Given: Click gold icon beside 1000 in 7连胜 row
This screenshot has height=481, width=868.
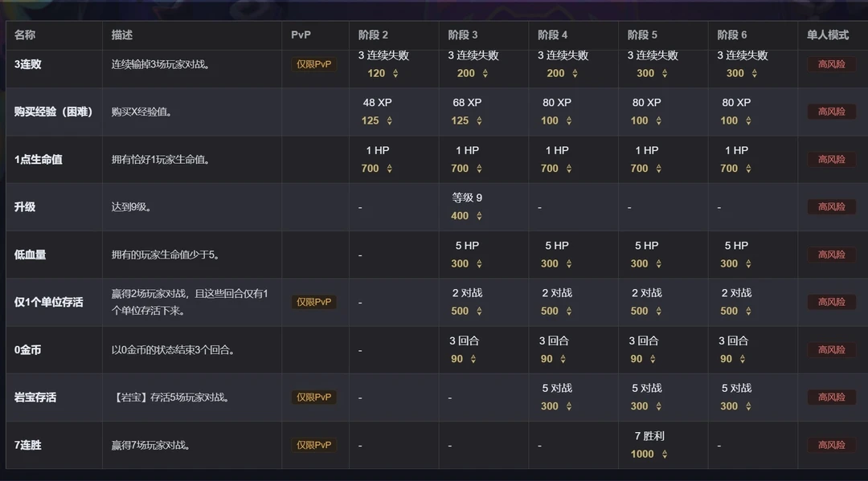Looking at the screenshot, I should (664, 454).
